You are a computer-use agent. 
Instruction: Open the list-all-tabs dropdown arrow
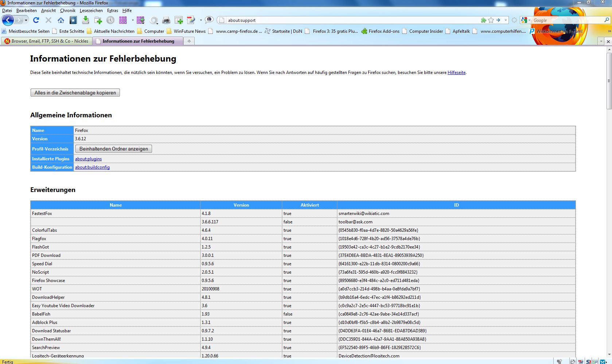pyautogui.click(x=601, y=42)
